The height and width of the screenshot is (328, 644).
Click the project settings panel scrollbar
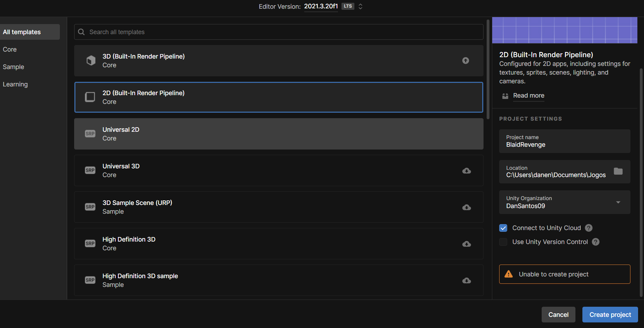click(x=641, y=183)
